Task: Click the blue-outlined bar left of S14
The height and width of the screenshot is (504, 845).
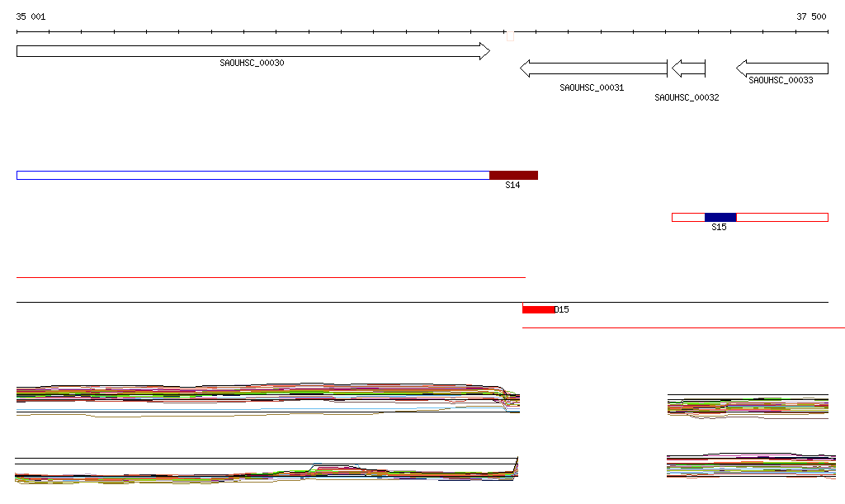Action: tap(253, 175)
